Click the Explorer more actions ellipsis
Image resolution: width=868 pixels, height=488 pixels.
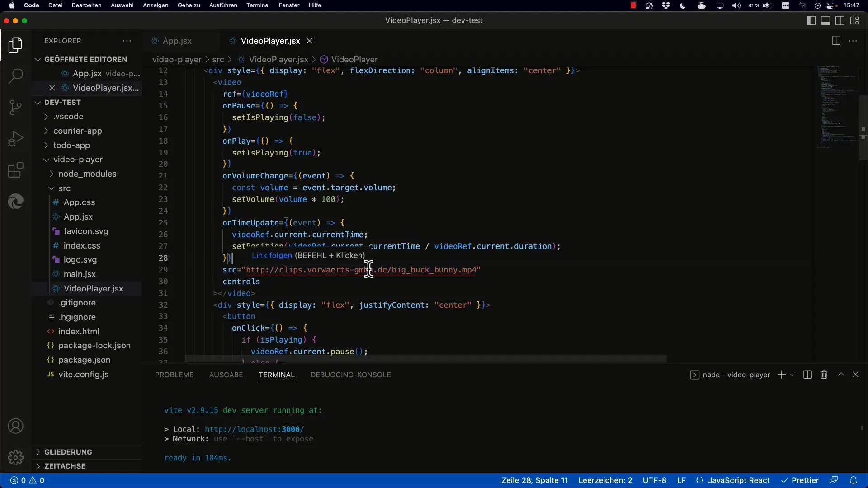127,41
